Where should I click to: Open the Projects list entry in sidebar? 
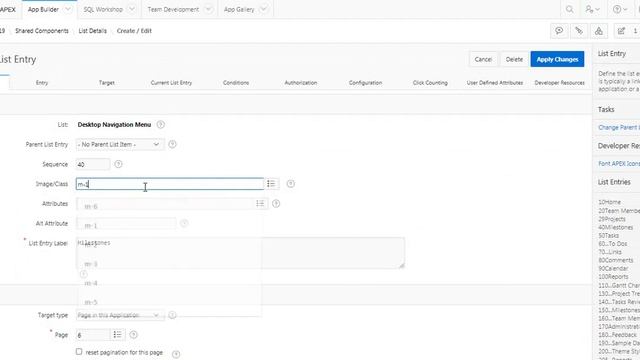click(x=611, y=219)
